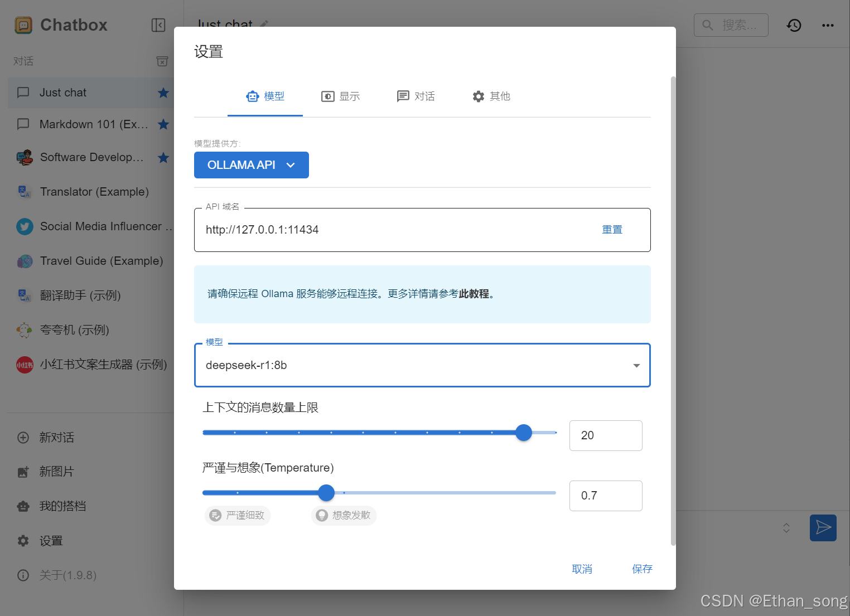The height and width of the screenshot is (616, 850).
Task: Click the send message arrow button
Action: [823, 527]
